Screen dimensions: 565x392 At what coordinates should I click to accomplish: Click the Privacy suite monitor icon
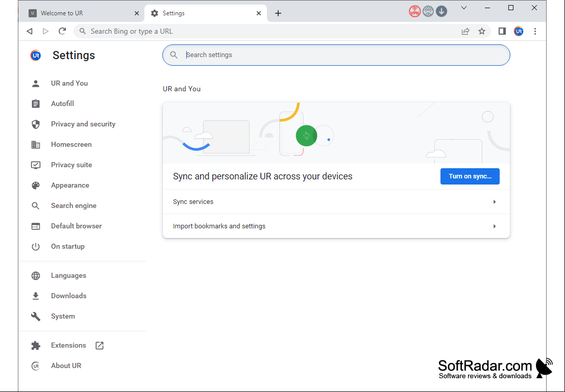pos(36,165)
